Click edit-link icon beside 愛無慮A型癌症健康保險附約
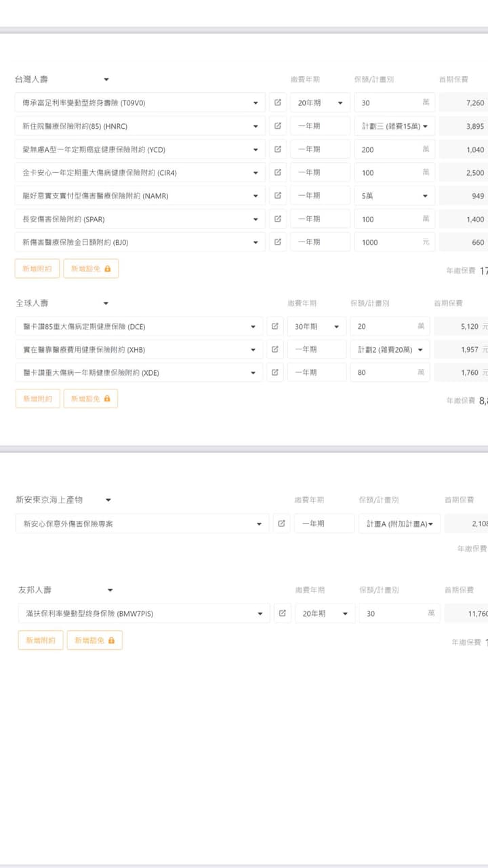Screen dimensions: 488x868 278,149
